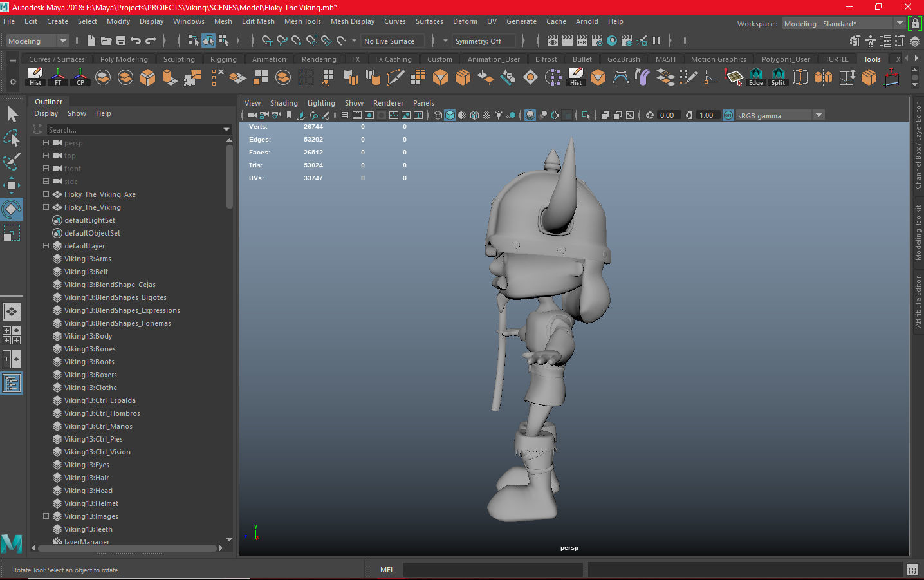Expand the Floky_The_Viking node

[46, 207]
